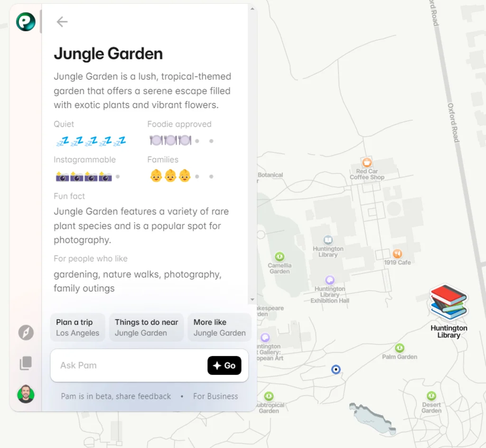The width and height of the screenshot is (486, 448).
Task: Click the pond shape on map
Action: (372, 419)
